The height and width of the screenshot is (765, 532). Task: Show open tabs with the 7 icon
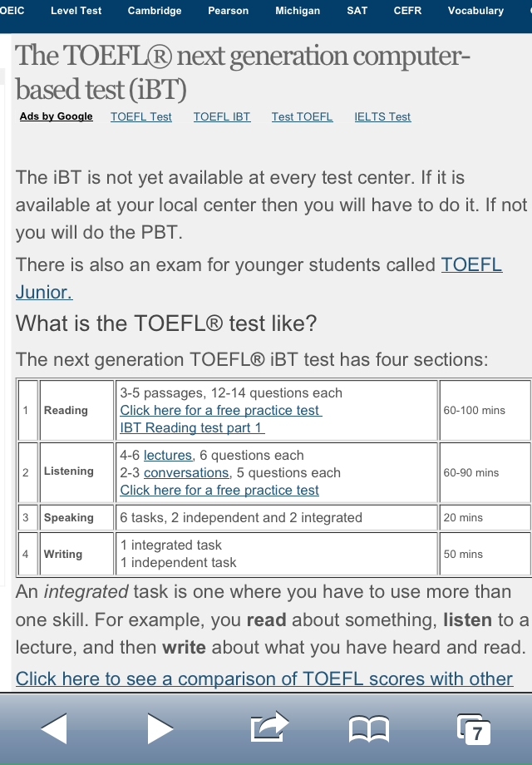474,729
